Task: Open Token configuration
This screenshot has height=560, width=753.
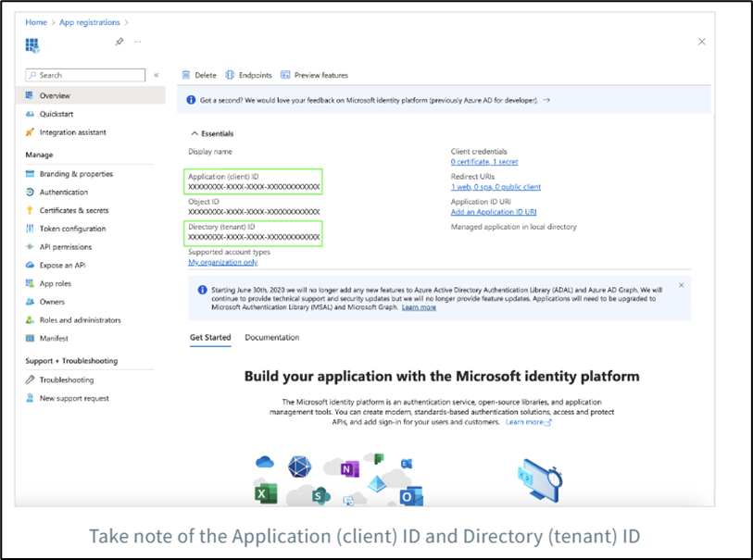Action: click(72, 229)
